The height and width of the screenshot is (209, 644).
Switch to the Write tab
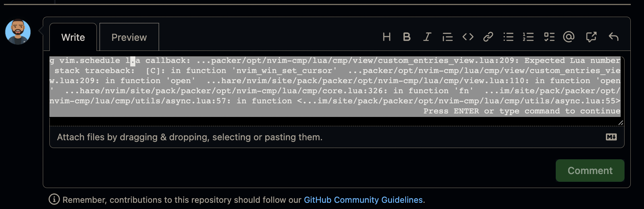click(x=73, y=37)
